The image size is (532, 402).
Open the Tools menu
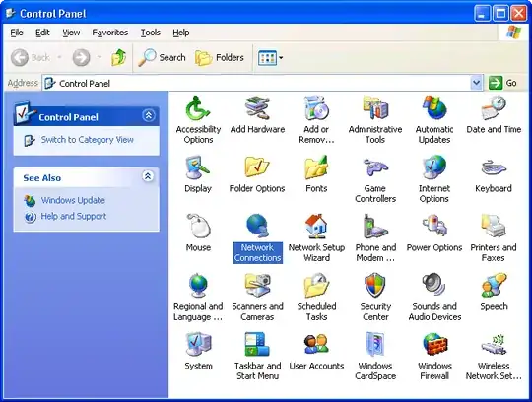click(x=151, y=33)
